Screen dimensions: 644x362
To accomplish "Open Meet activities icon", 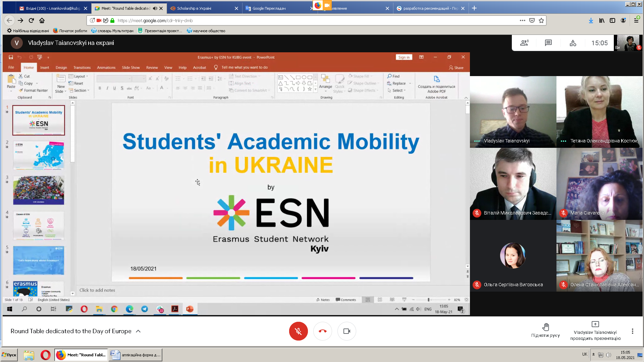I will pos(573,43).
